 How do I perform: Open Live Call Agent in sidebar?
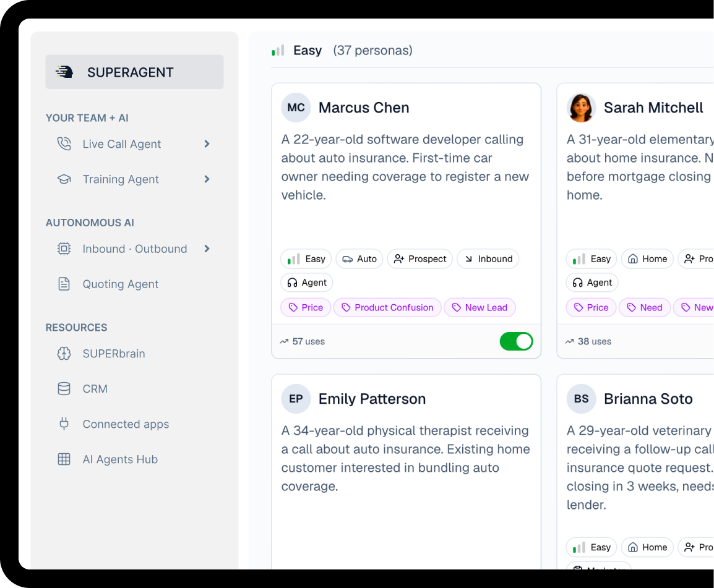tap(122, 144)
